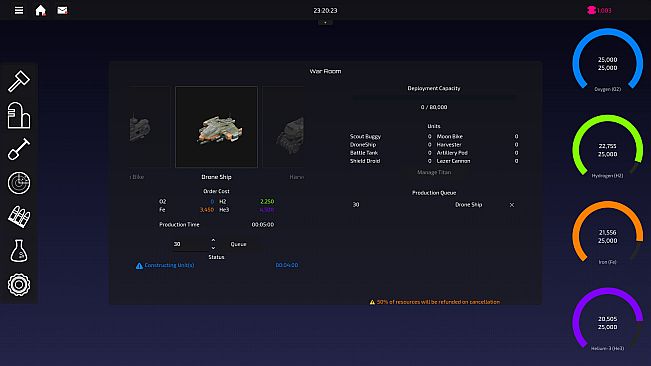
Task: Open the hammer build menu
Action: tap(19, 81)
